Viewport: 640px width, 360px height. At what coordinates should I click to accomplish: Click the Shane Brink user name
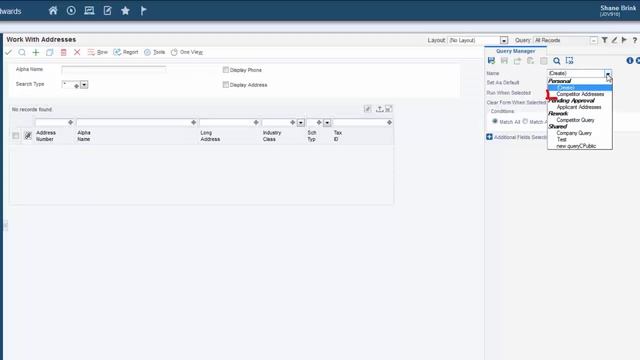(x=618, y=8)
